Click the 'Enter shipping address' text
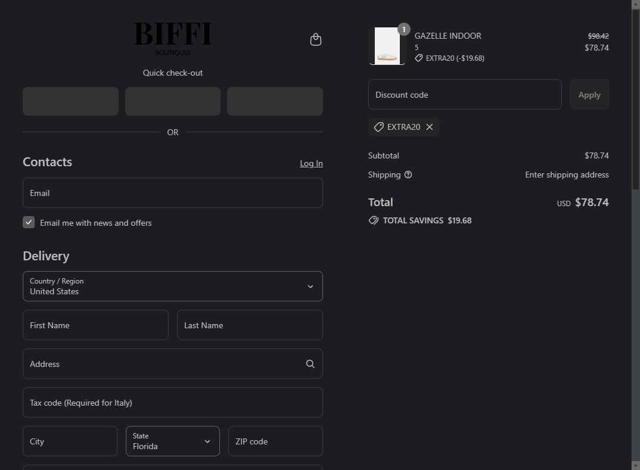This screenshot has height=470, width=640. (567, 175)
